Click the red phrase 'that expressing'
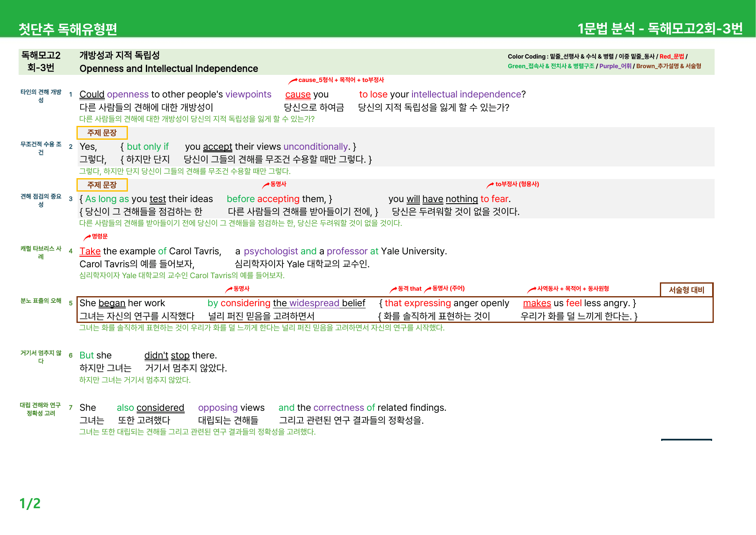Viewport: 756px width, 535px height. click(417, 303)
